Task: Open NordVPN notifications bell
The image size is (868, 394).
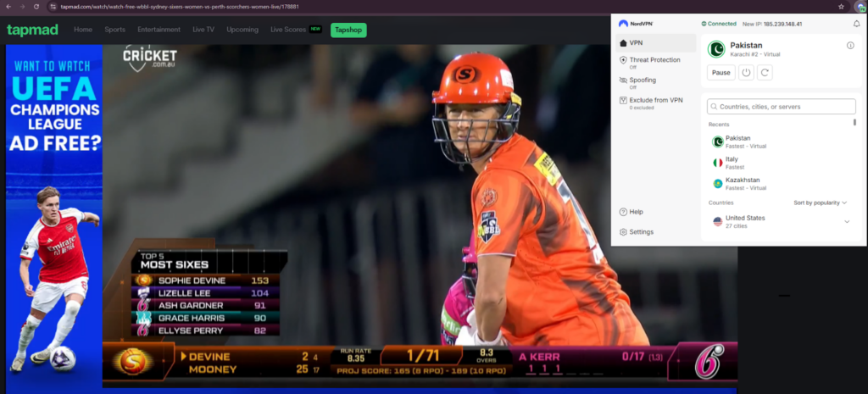Action: [x=856, y=24]
